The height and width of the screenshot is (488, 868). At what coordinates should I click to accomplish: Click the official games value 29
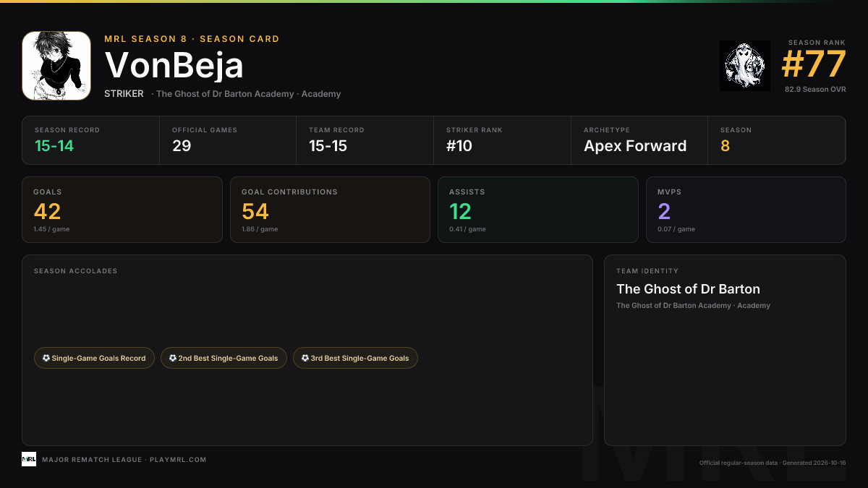tap(182, 146)
